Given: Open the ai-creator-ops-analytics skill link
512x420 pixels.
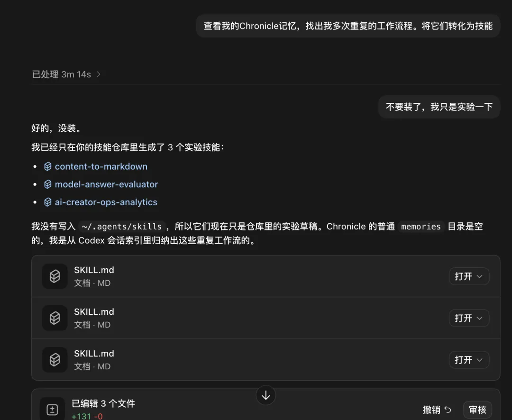Looking at the screenshot, I should pyautogui.click(x=106, y=202).
